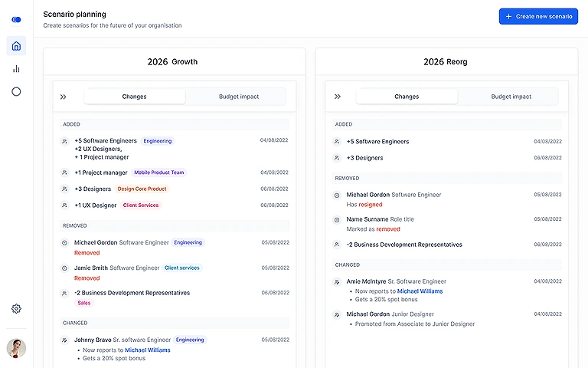Click people icon beside +3 Designers in Growth

click(x=64, y=189)
